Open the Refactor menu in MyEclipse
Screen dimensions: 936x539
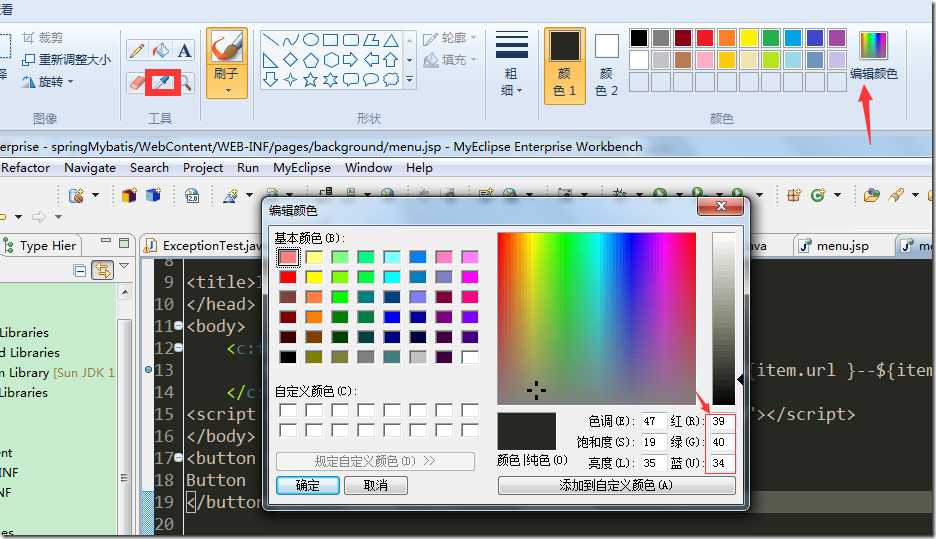click(x=26, y=168)
